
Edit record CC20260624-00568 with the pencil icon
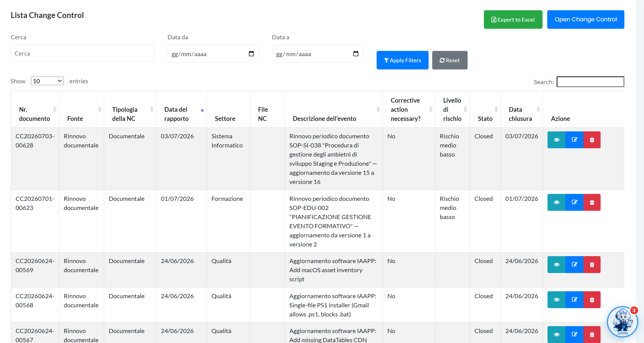(574, 300)
